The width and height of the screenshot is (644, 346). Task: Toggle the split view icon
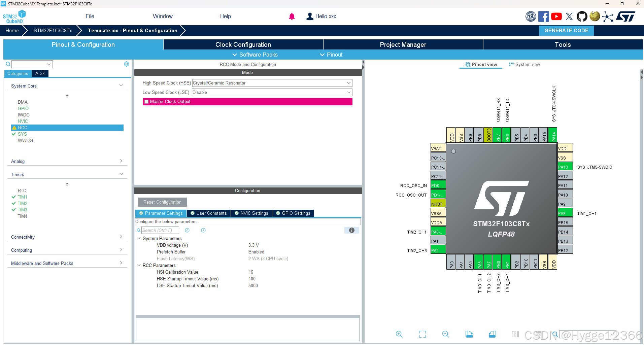point(515,334)
